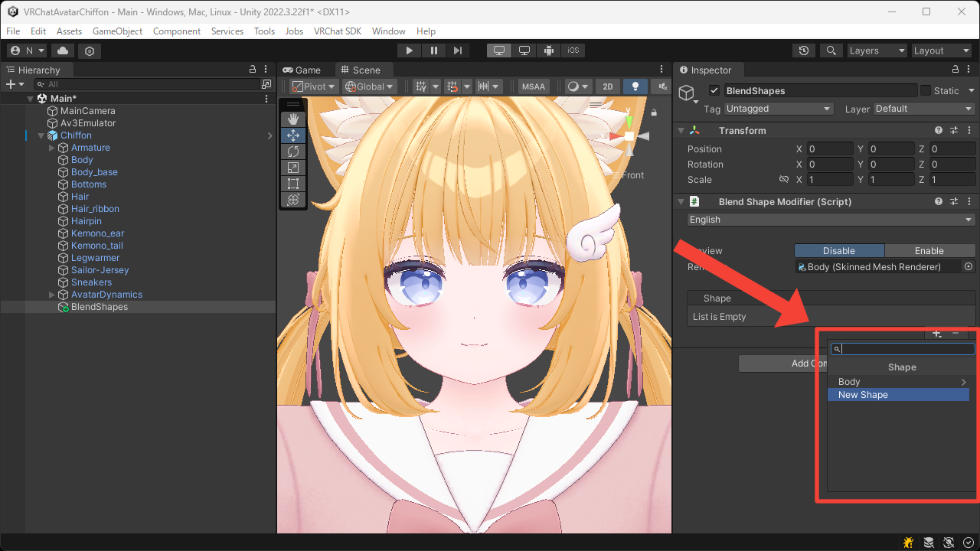Toggle 2D scene view mode

coord(607,86)
